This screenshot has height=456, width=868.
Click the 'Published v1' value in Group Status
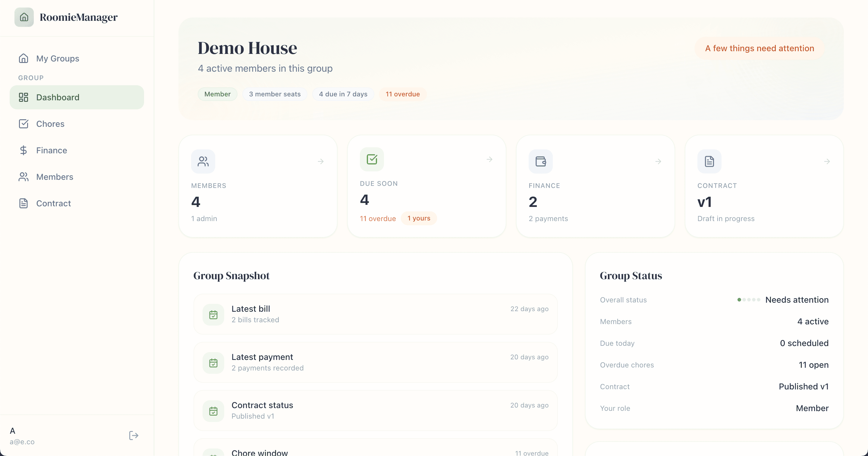[x=803, y=387]
